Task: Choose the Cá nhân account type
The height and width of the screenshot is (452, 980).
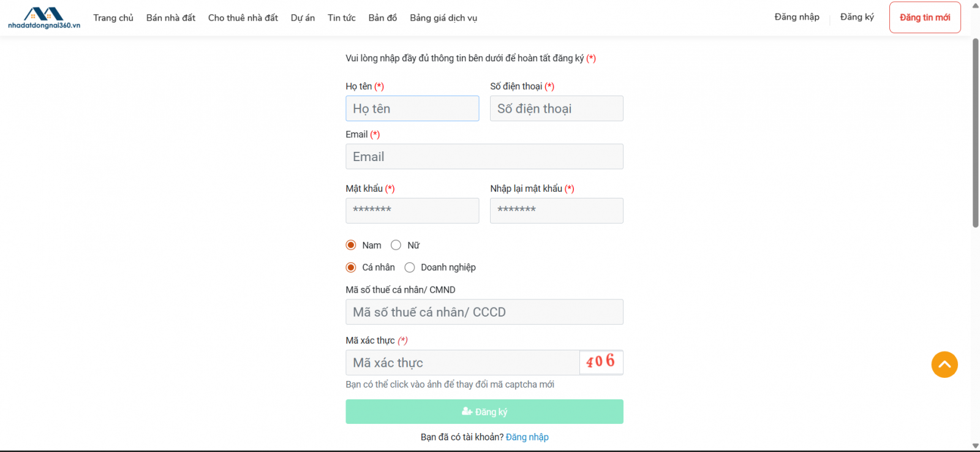Action: click(351, 267)
